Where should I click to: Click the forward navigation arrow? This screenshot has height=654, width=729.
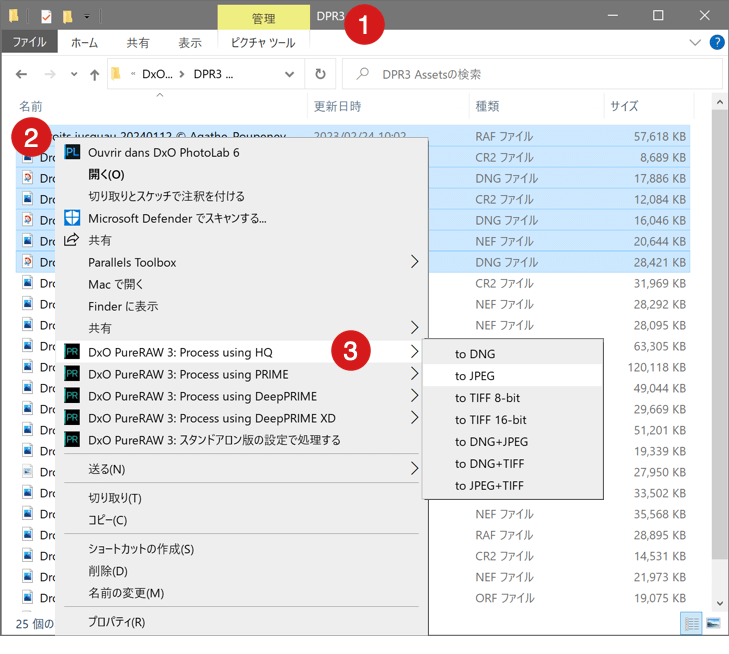click(x=50, y=74)
